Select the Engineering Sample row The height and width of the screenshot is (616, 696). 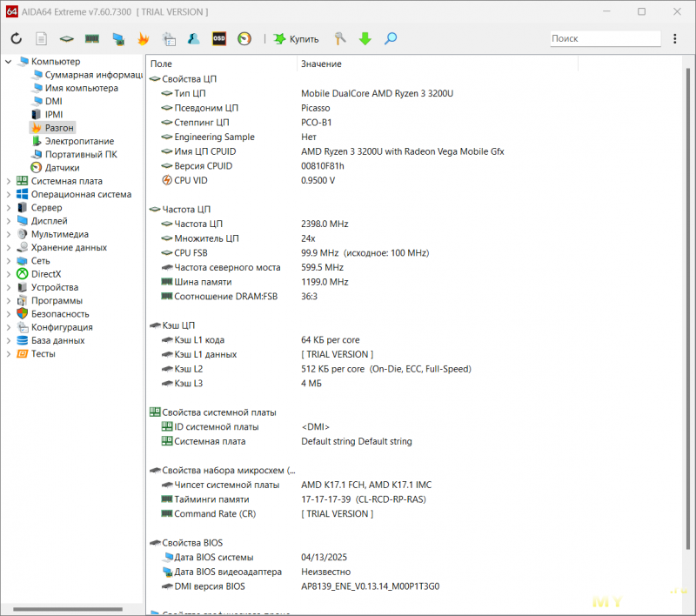click(238, 137)
